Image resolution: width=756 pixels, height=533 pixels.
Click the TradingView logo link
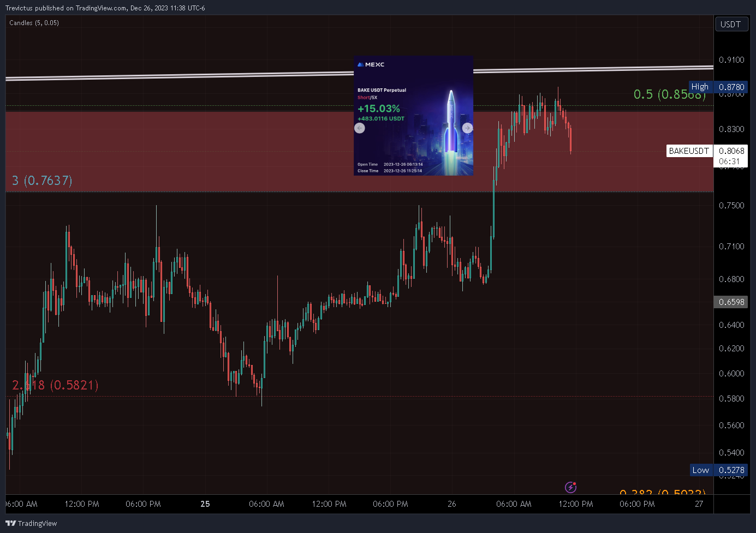click(x=31, y=523)
